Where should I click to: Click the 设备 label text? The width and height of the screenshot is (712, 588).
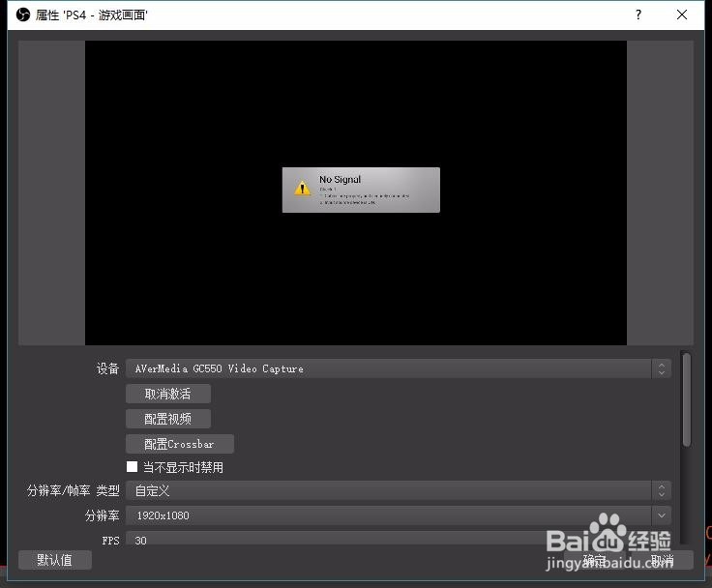(x=107, y=368)
